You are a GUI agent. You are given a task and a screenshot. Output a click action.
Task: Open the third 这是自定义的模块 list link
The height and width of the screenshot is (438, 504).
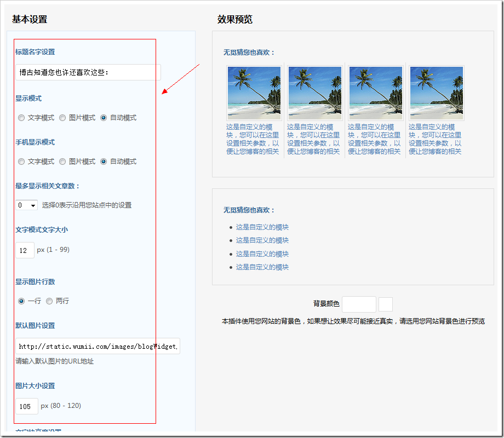coord(262,254)
